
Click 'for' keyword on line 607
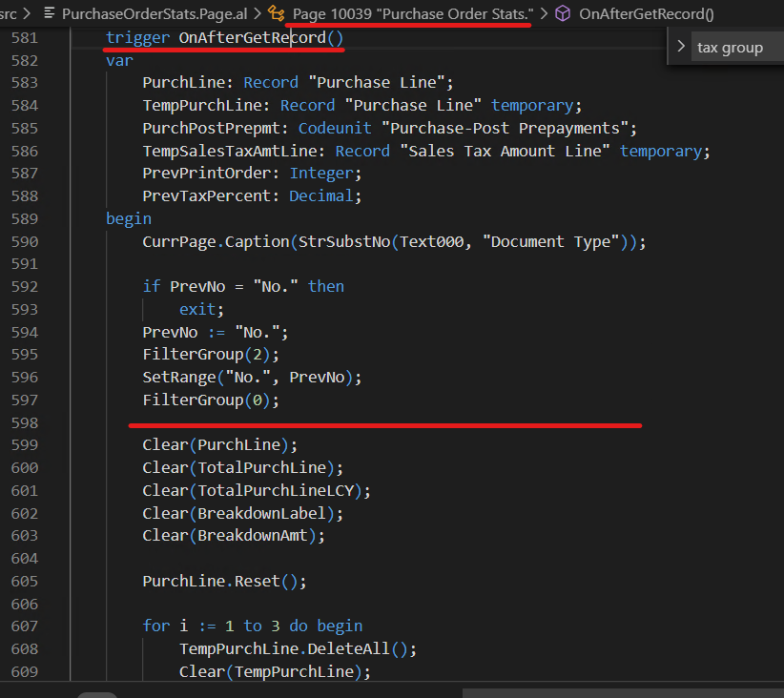(x=156, y=626)
